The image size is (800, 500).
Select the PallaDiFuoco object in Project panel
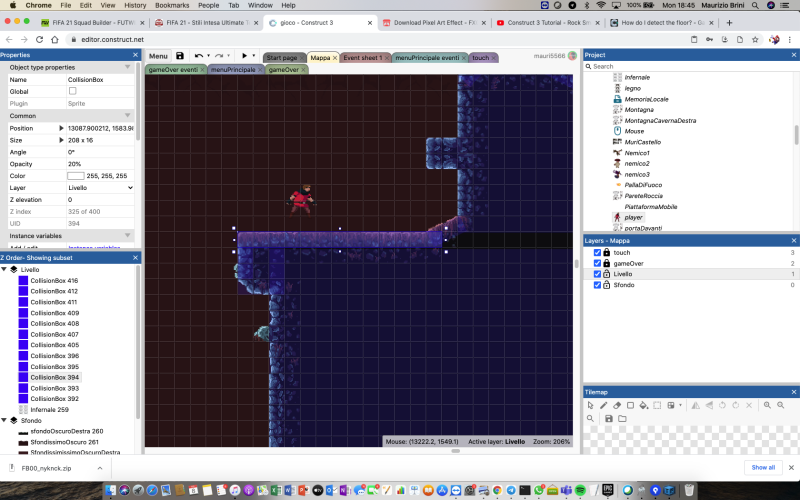click(x=643, y=185)
